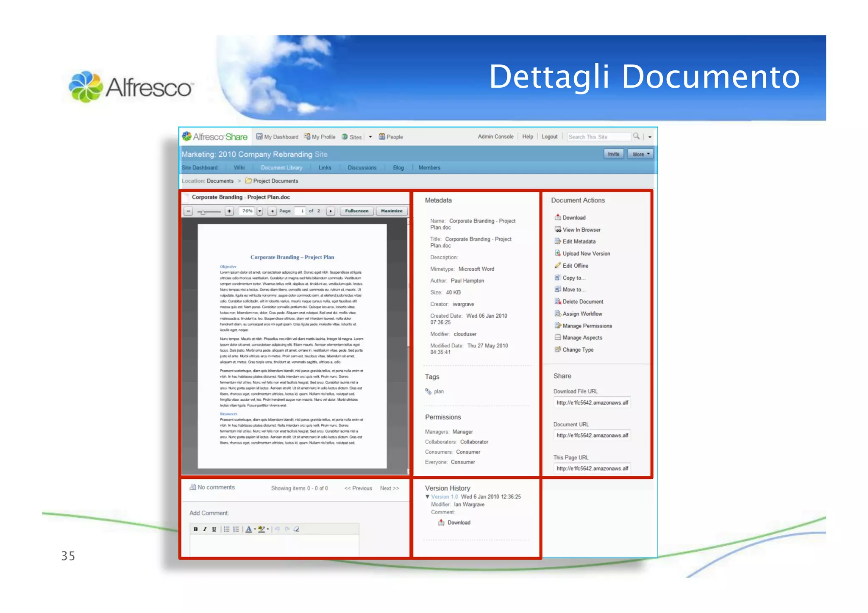The width and height of the screenshot is (868, 613).
Task: Click the text color A icon
Action: point(249,529)
